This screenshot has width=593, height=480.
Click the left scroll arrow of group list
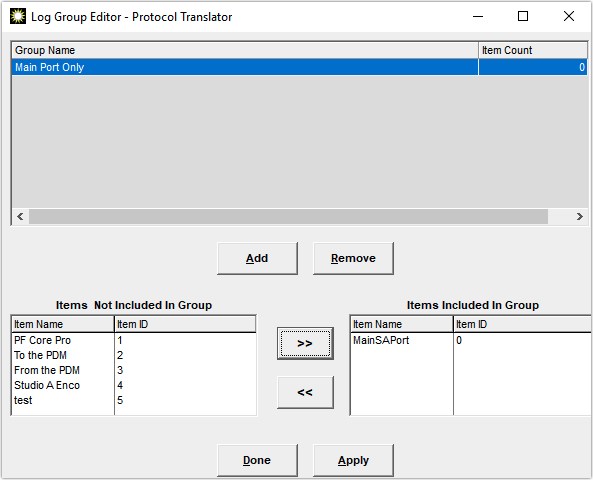pos(20,217)
